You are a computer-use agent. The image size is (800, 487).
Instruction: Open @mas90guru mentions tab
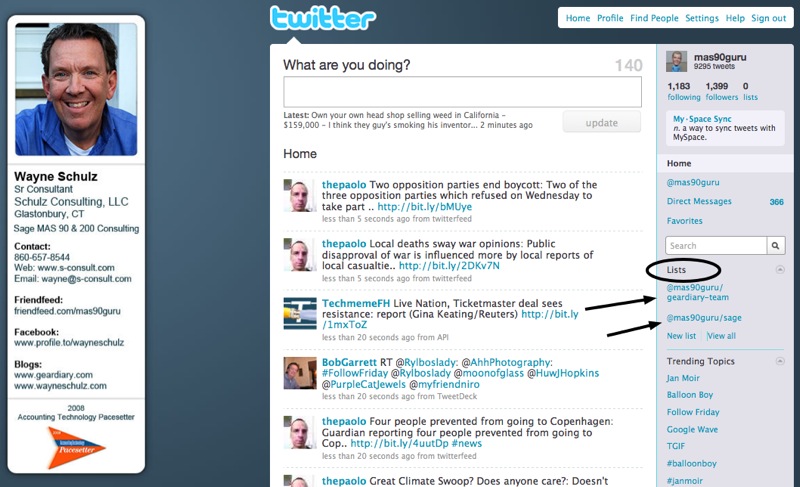point(693,183)
